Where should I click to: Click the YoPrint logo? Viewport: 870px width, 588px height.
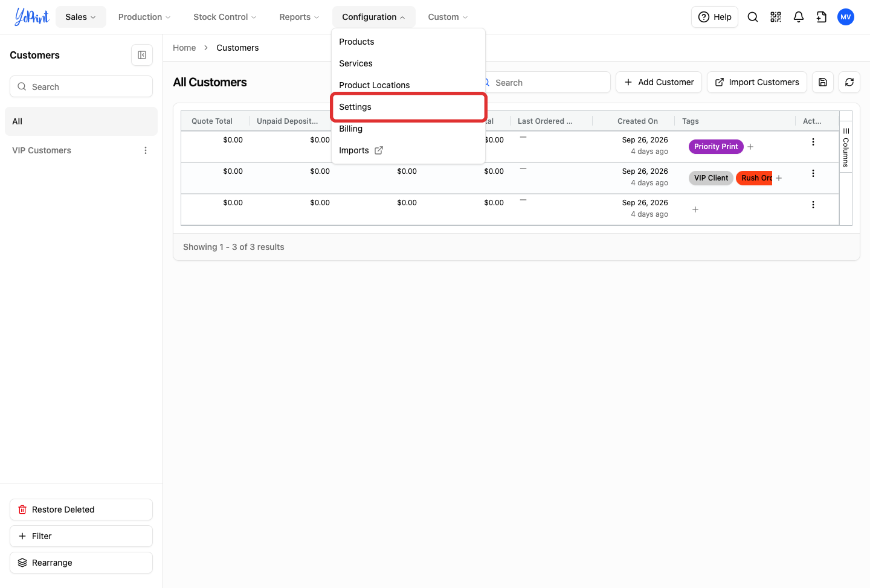(x=31, y=17)
